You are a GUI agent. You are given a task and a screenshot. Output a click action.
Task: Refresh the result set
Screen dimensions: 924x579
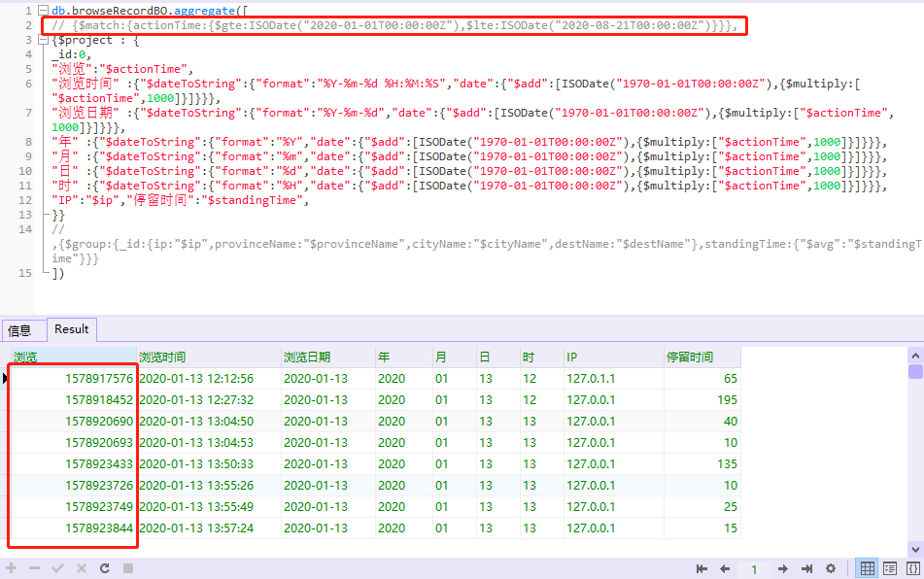105,568
